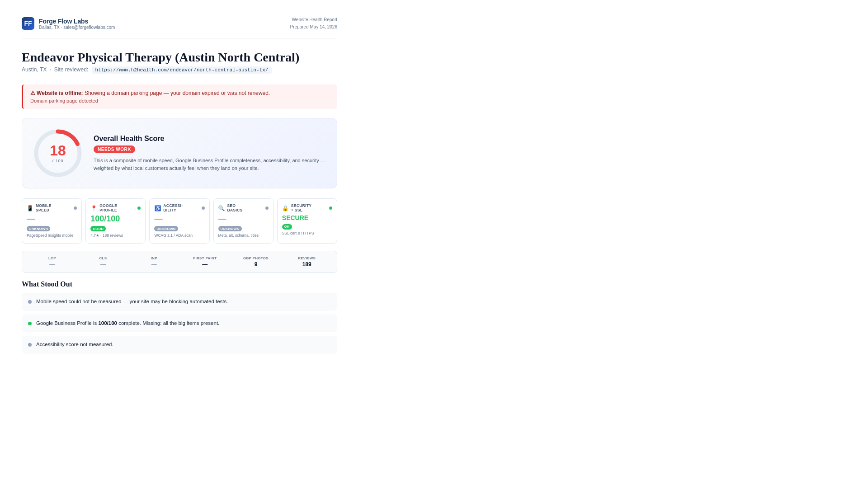This screenshot has width=868, height=488.
Task: Click the gray bullet beside Mobile speed note
Action: point(30,302)
